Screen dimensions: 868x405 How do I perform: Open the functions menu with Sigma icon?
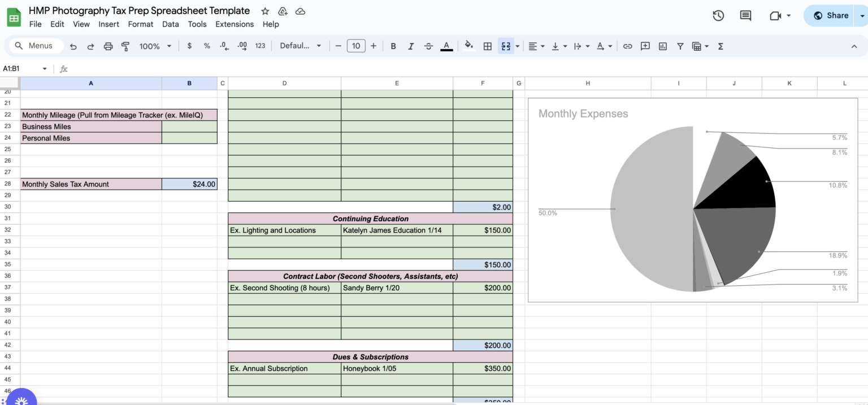[721, 46]
